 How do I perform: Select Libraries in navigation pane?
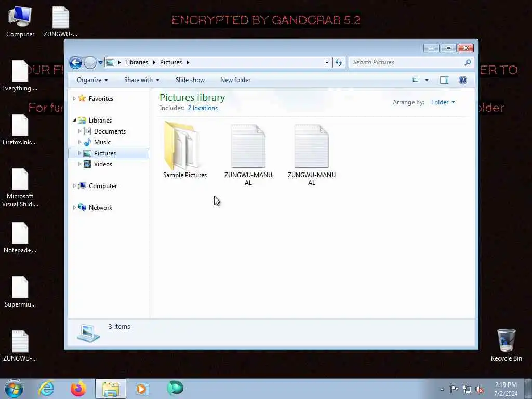pyautogui.click(x=100, y=121)
